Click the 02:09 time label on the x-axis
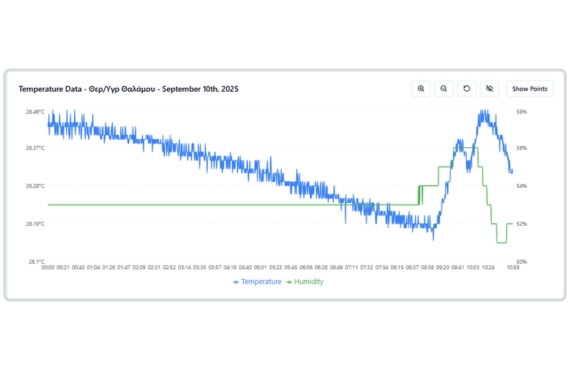570x370 pixels. tap(139, 268)
